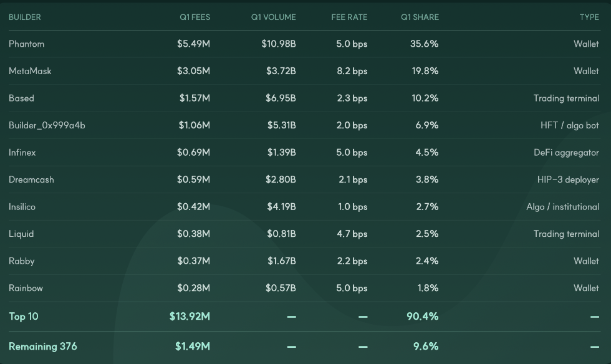Click Rabby's 2.2 bps fee rate
This screenshot has height=364, width=611.
coord(352,261)
